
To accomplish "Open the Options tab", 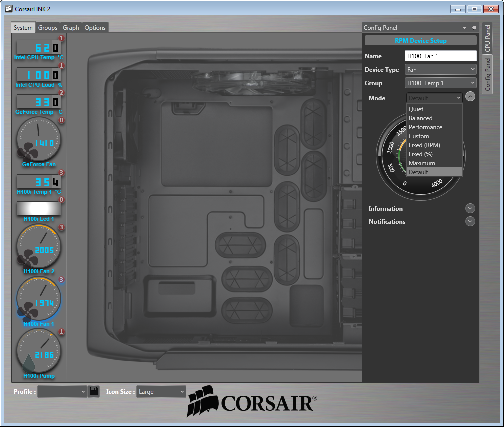I will coord(95,27).
